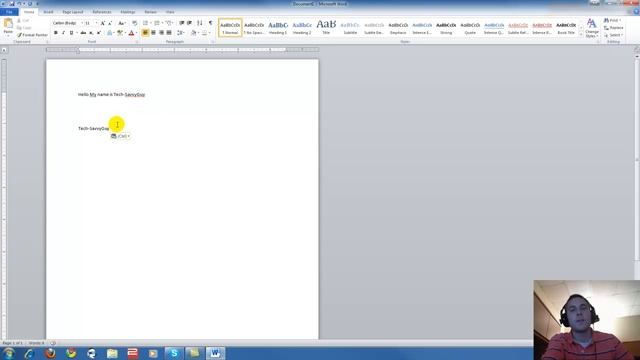
Task: Switch to the References tab
Action: [x=102, y=12]
